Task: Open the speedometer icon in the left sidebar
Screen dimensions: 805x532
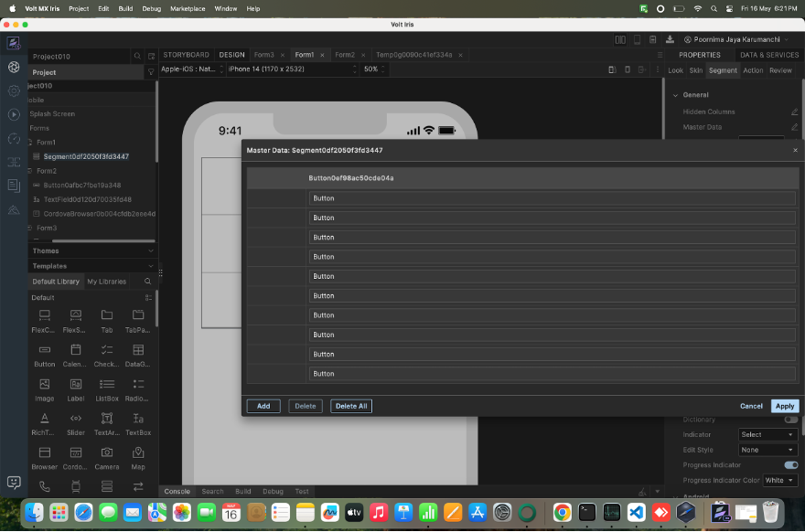Action: 14,139
